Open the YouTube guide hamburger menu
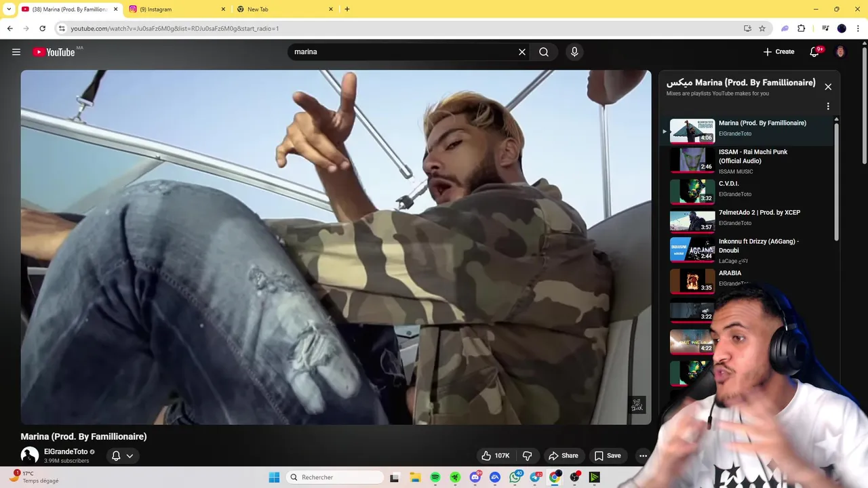The height and width of the screenshot is (488, 868). (x=16, y=52)
